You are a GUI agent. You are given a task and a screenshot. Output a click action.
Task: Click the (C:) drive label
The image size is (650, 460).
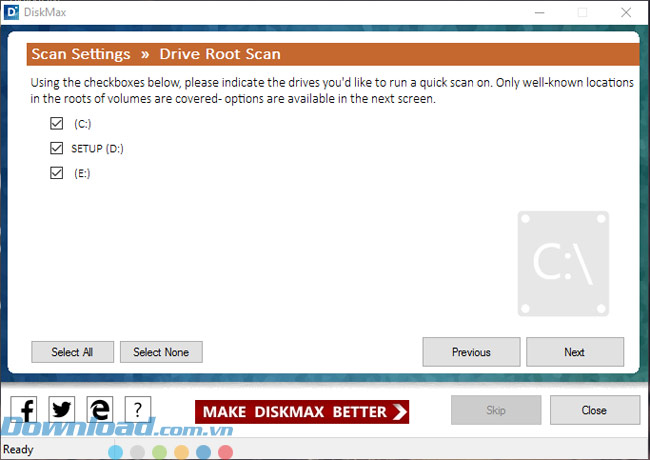click(82, 124)
